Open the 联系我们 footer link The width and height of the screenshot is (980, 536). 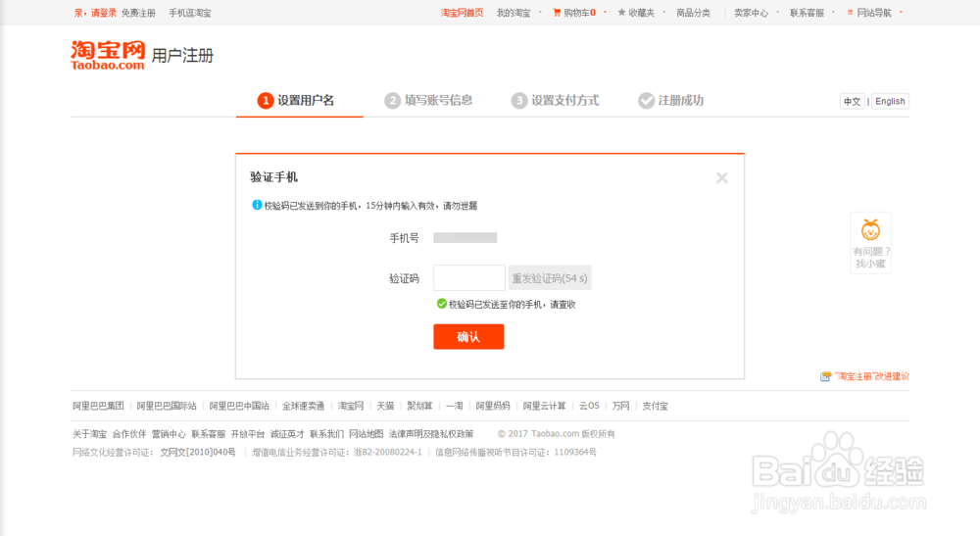(x=327, y=434)
